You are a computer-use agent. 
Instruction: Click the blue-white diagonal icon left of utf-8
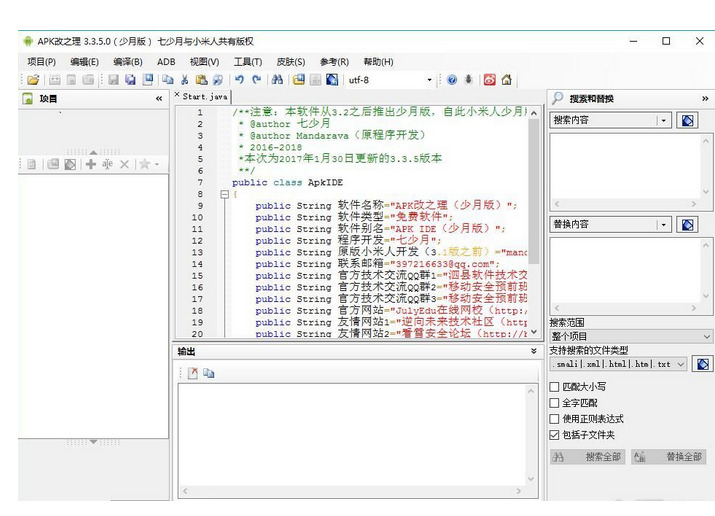click(332, 80)
